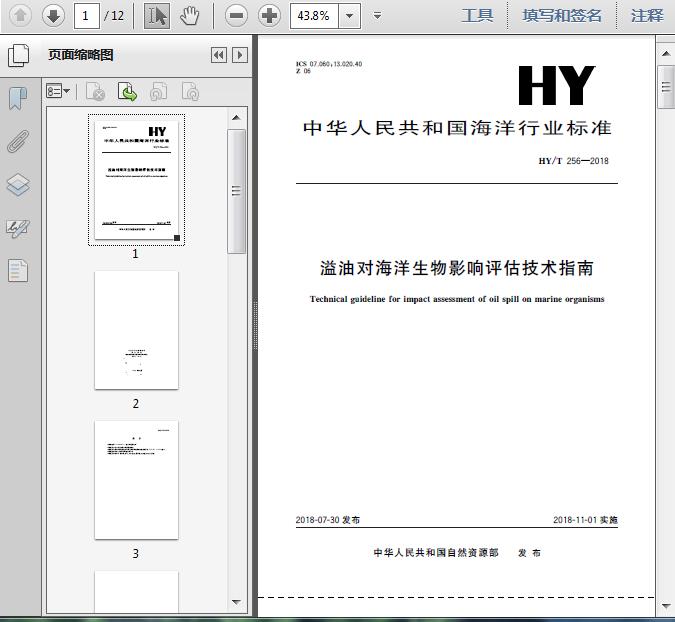
Task: Open the toolbar overflow options arrow
Action: (377, 16)
